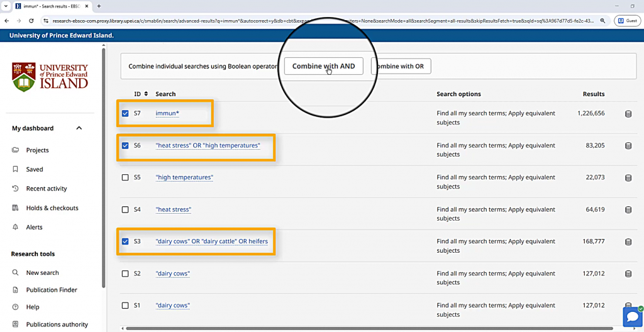Sort searches by ID column arrows
Image resolution: width=644 pixels, height=332 pixels.
[146, 94]
